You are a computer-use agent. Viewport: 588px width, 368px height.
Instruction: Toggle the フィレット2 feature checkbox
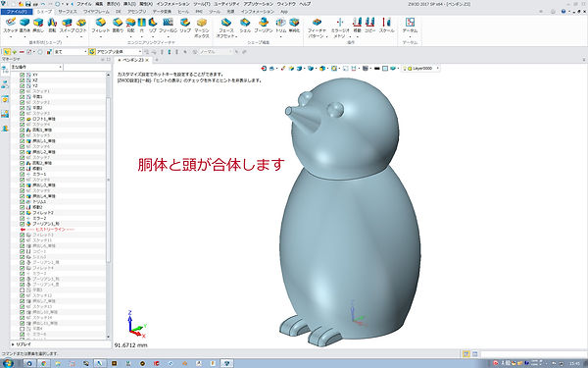pyautogui.click(x=23, y=213)
